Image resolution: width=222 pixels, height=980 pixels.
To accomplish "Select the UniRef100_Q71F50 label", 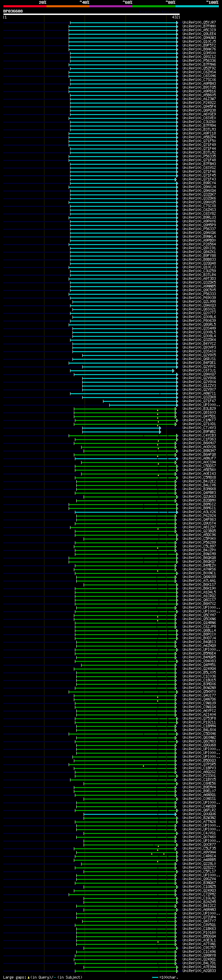I will [x=199, y=141].
